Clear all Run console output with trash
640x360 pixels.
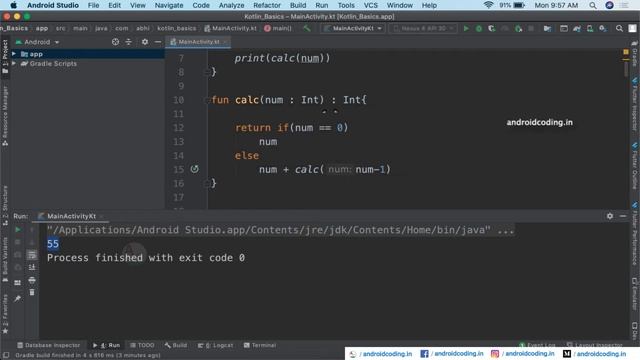tap(32, 293)
